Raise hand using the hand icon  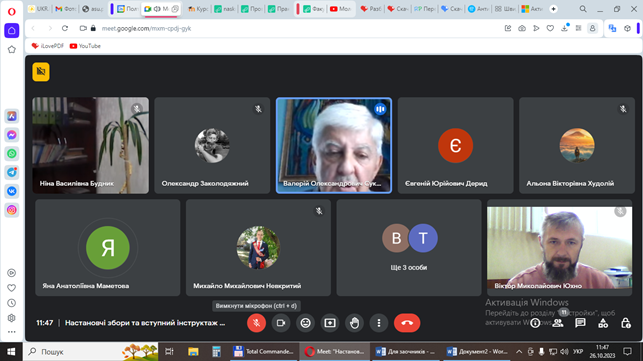click(355, 323)
